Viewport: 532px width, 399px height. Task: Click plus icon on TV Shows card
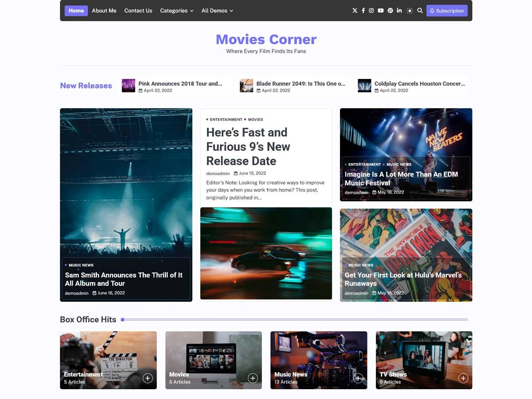[463, 378]
